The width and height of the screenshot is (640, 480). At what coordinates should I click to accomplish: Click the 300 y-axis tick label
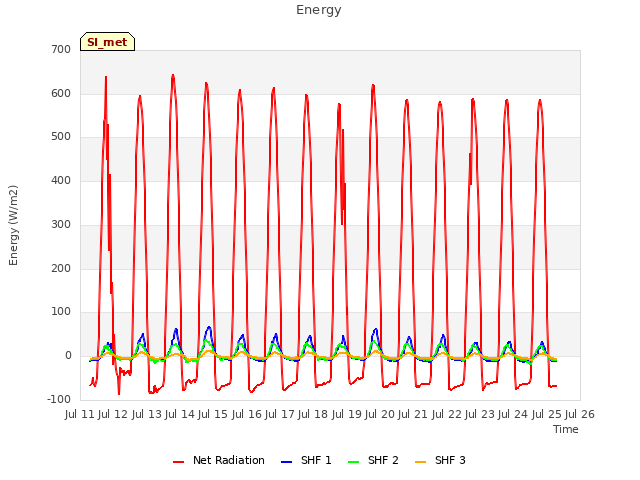[x=61, y=224]
